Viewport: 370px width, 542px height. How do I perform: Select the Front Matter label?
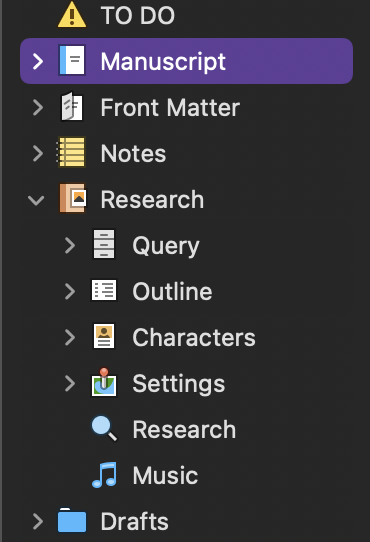coord(170,107)
